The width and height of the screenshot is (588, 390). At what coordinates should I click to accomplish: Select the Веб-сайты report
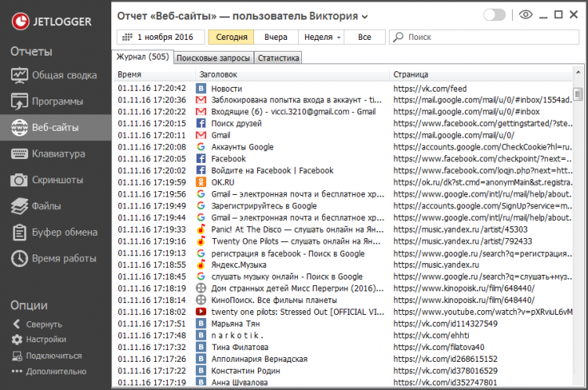pos(56,128)
